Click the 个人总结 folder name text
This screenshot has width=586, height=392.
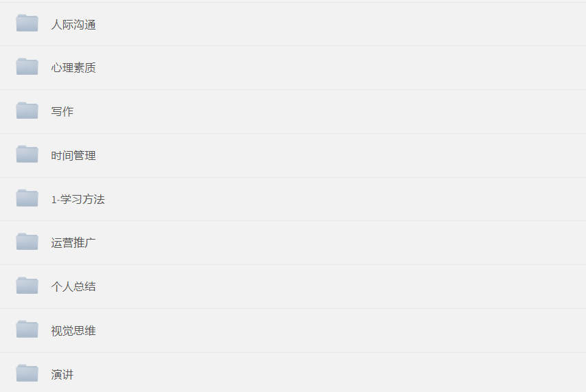74,287
